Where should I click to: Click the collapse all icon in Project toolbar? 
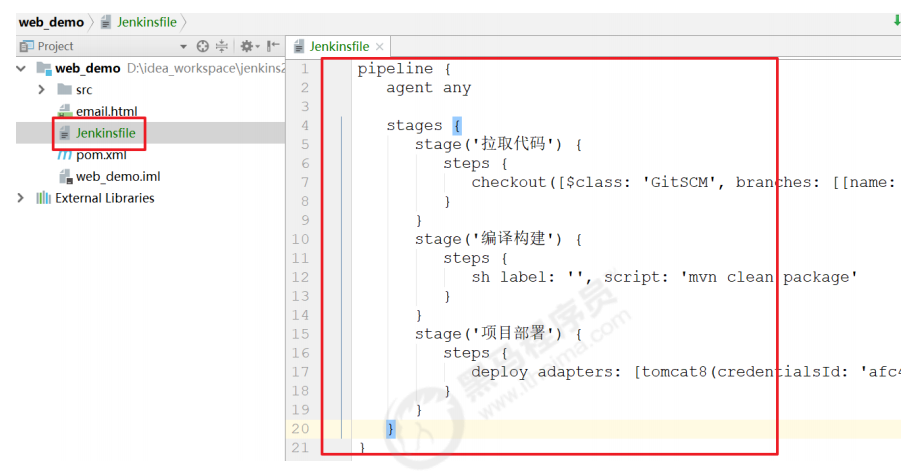(222, 46)
